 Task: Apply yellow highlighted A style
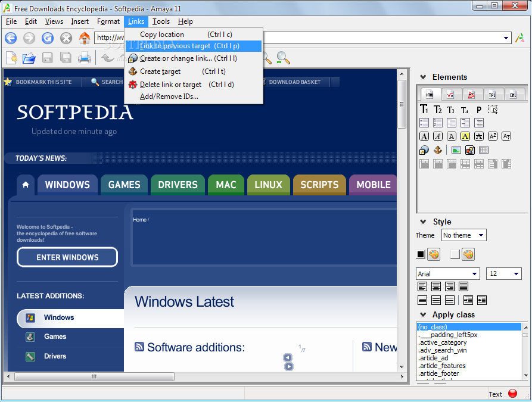tap(465, 136)
